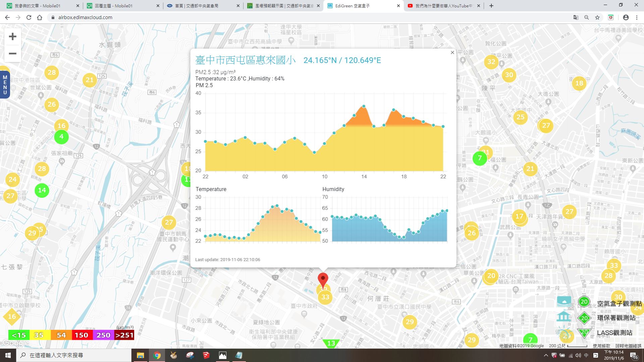Click the Last update timestamp text

tap(228, 260)
